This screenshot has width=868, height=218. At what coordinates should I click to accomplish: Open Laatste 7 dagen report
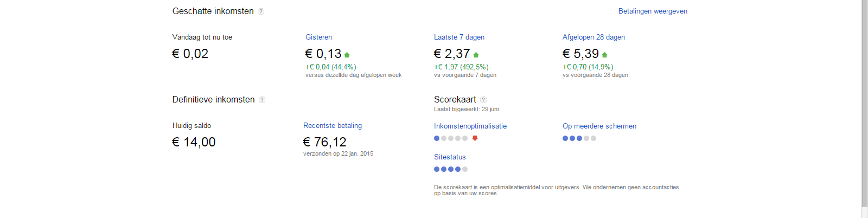tap(459, 37)
